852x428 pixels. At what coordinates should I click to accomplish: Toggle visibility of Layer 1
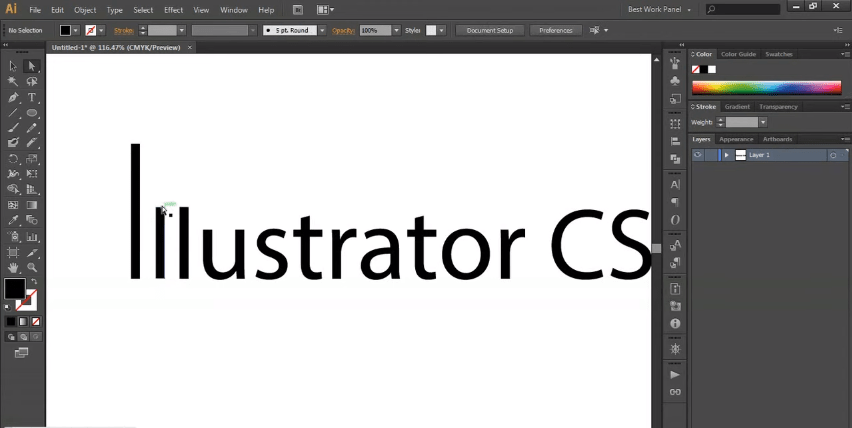pyautogui.click(x=698, y=155)
